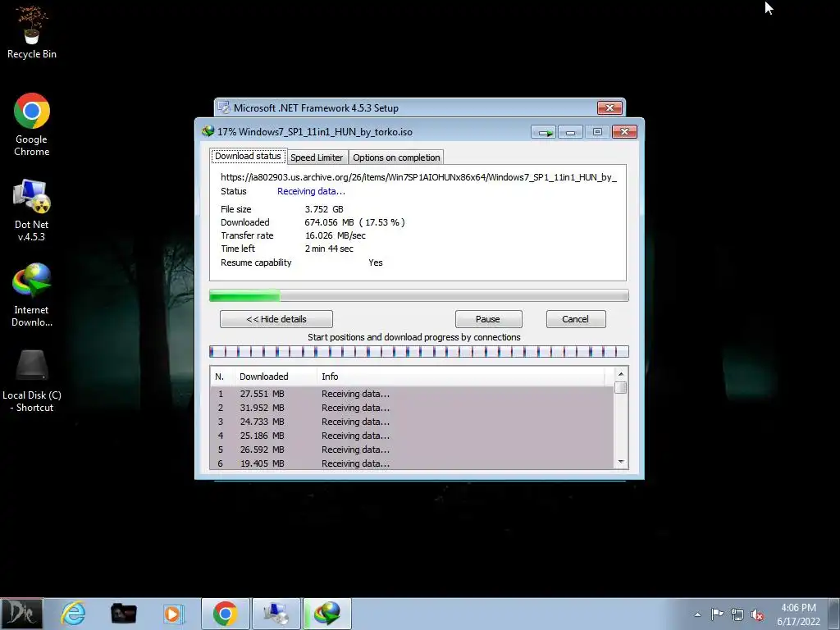This screenshot has width=840, height=630.
Task: Click the muted volume tray icon
Action: coord(757,614)
